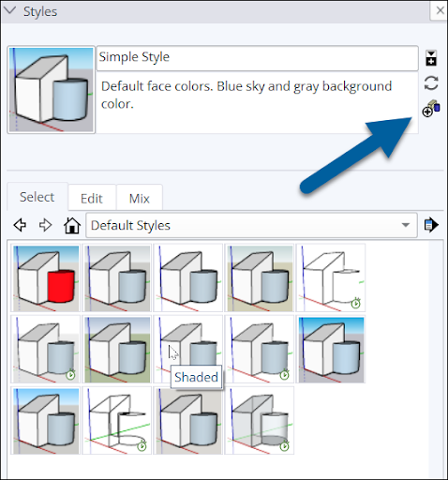
Task: Click the Create new style icon
Action: pos(431,109)
